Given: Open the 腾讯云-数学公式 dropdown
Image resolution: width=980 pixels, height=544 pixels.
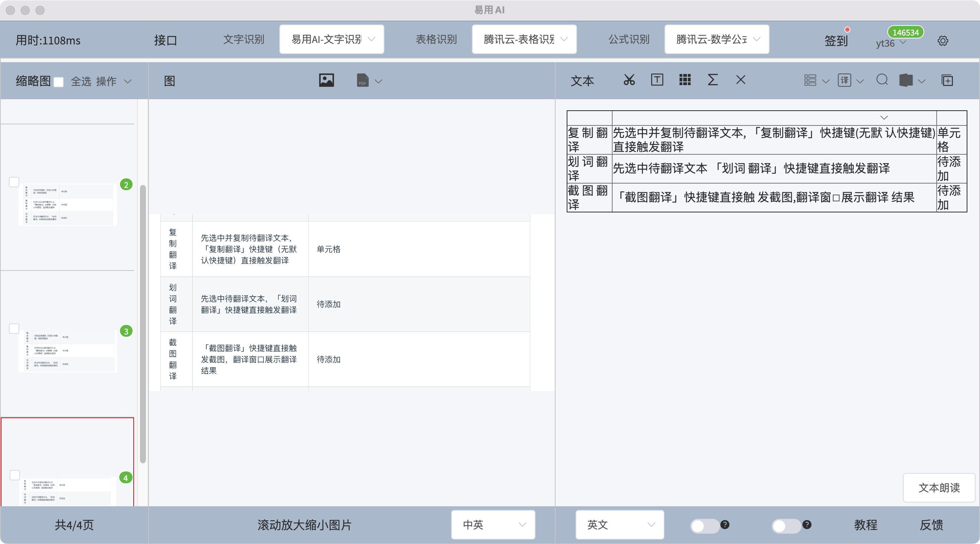Looking at the screenshot, I should pos(717,39).
